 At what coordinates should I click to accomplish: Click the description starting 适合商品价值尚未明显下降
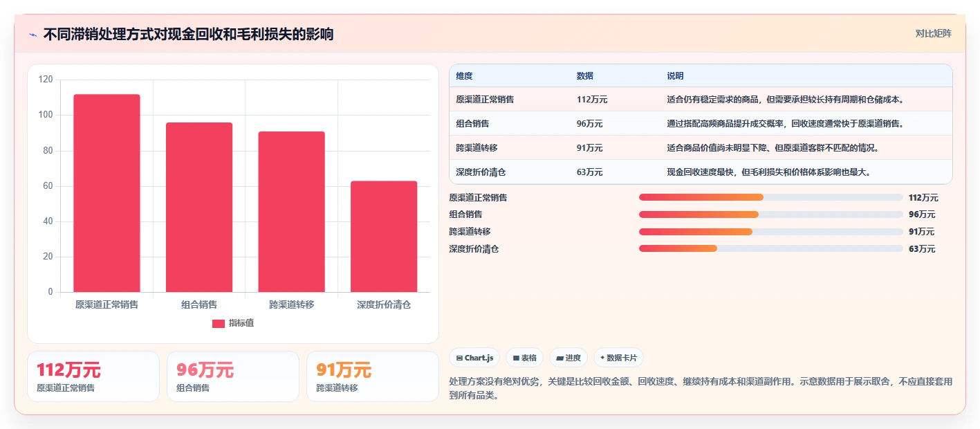point(773,148)
